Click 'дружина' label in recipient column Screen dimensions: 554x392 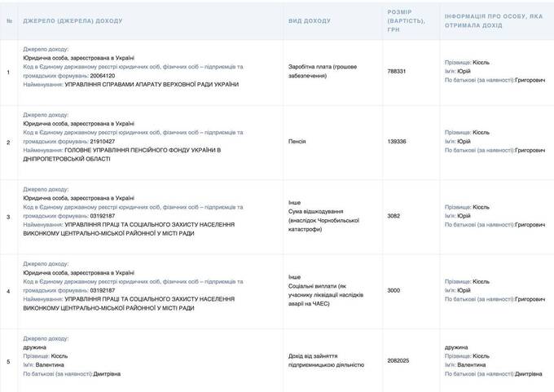[x=456, y=347]
